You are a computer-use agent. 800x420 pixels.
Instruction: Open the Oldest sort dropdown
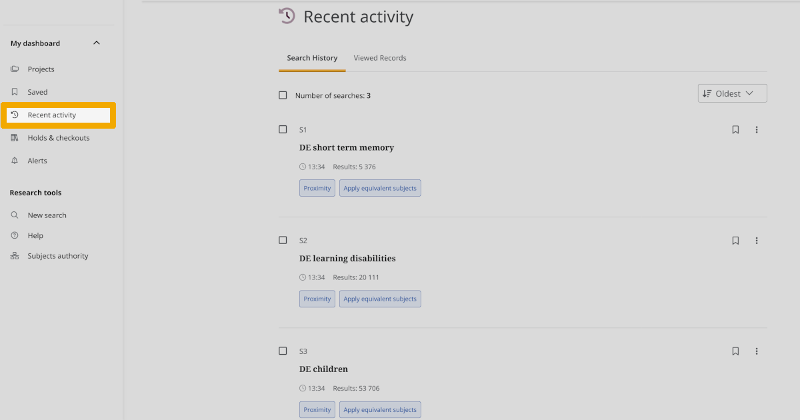click(732, 93)
